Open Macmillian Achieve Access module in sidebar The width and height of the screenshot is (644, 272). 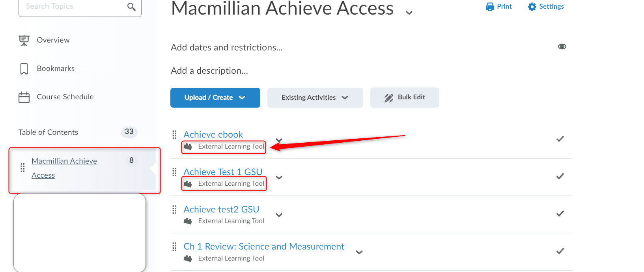[64, 168]
